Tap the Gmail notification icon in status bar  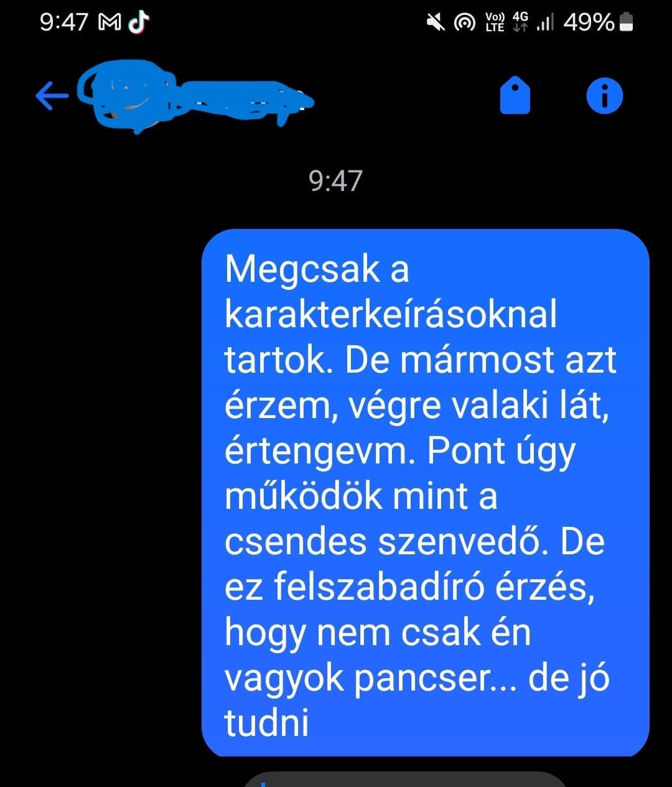110,23
